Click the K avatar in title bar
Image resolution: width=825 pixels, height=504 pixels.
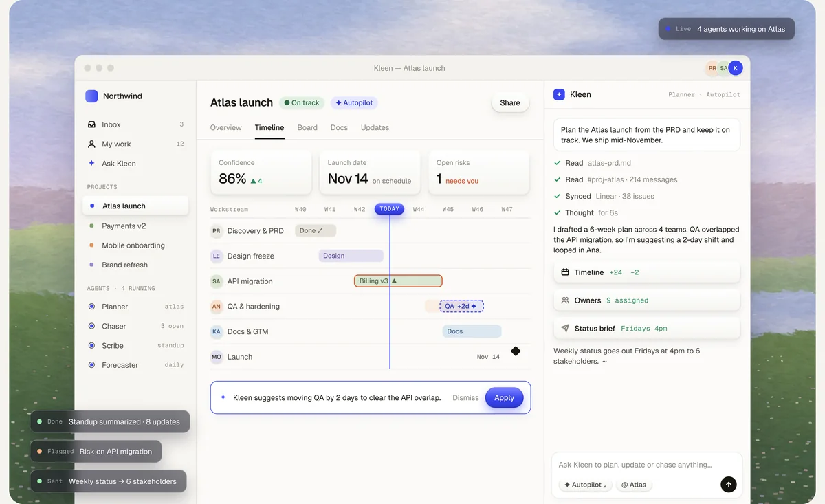point(736,68)
